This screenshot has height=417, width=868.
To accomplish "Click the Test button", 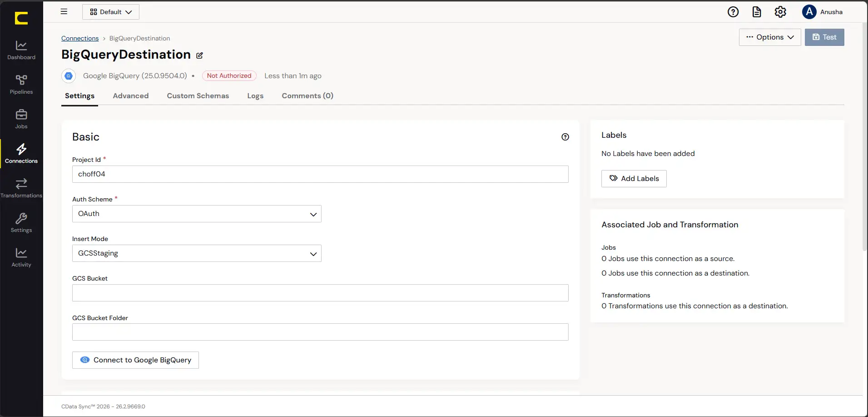I will (824, 37).
